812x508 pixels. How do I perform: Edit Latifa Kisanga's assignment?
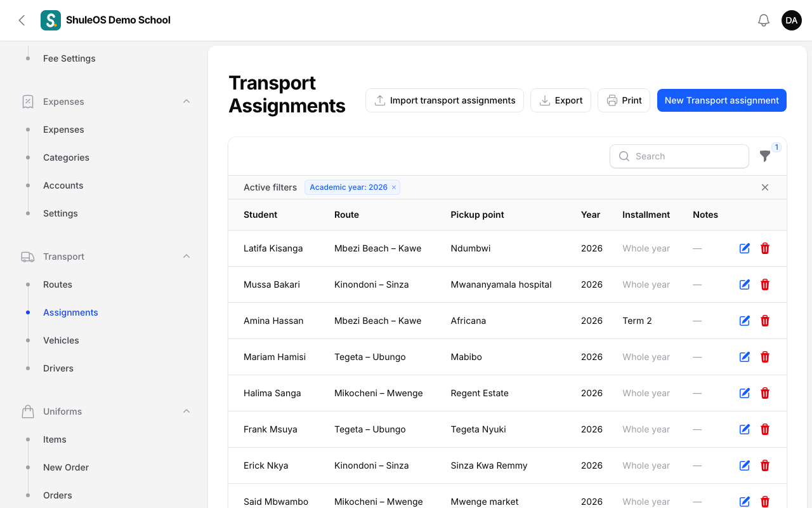[x=745, y=248]
